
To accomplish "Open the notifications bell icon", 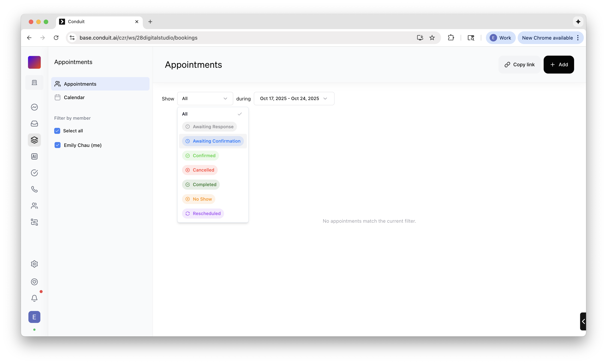I will click(x=34, y=298).
